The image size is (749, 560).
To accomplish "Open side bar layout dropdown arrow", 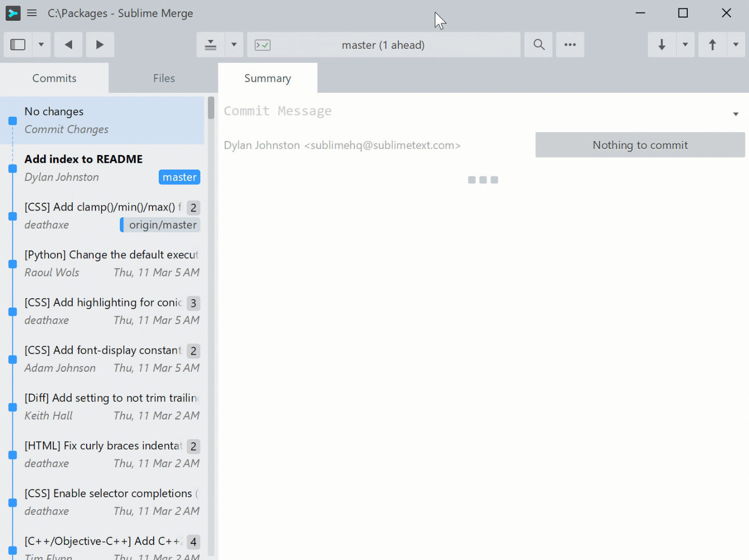I will click(41, 45).
